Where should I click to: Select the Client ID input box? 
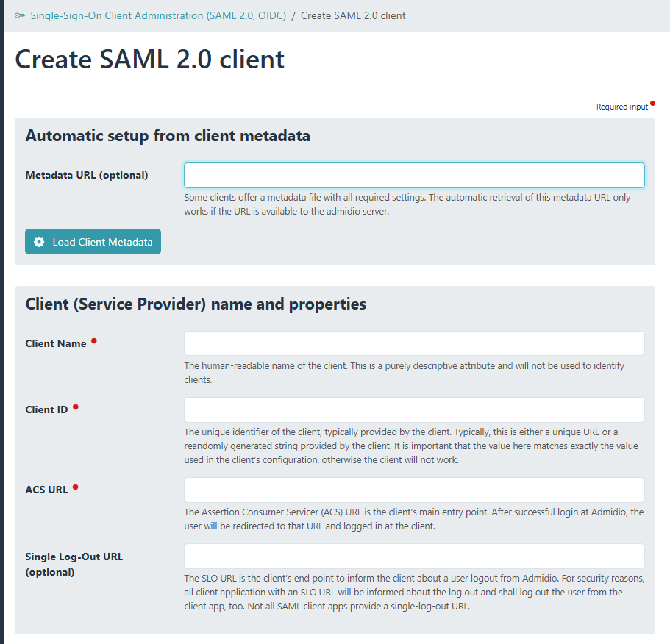click(x=414, y=409)
